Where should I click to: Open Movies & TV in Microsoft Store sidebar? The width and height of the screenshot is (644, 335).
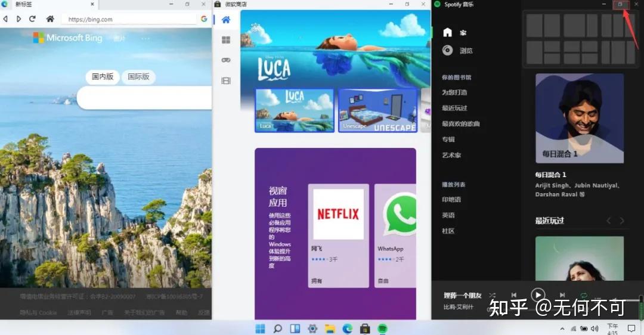tap(226, 80)
